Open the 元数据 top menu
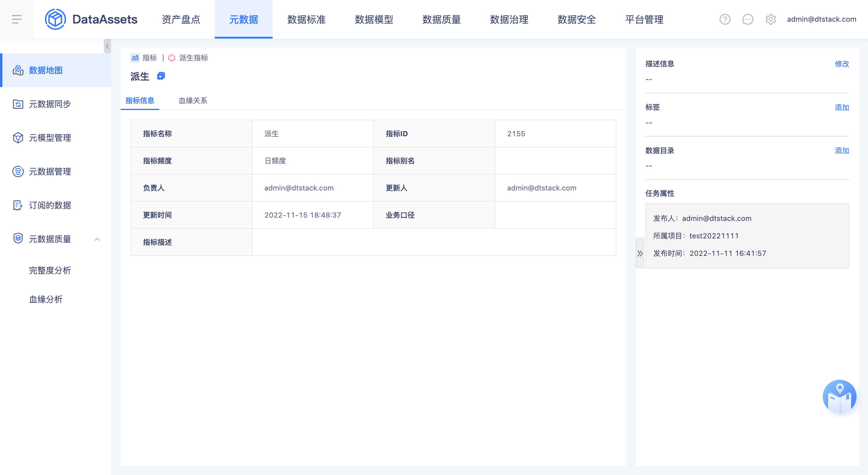 (x=244, y=19)
